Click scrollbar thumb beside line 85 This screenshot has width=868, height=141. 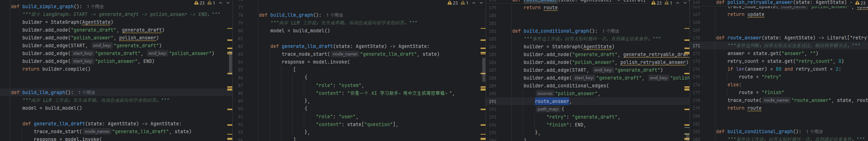click(484, 70)
